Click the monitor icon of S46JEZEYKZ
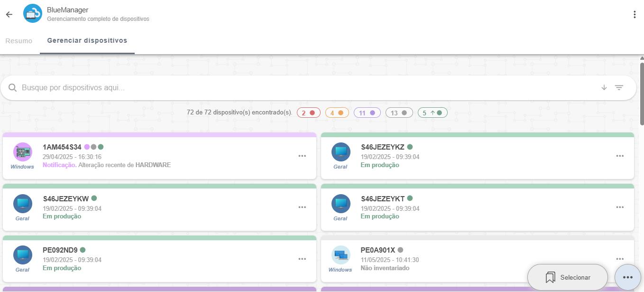 point(340,152)
